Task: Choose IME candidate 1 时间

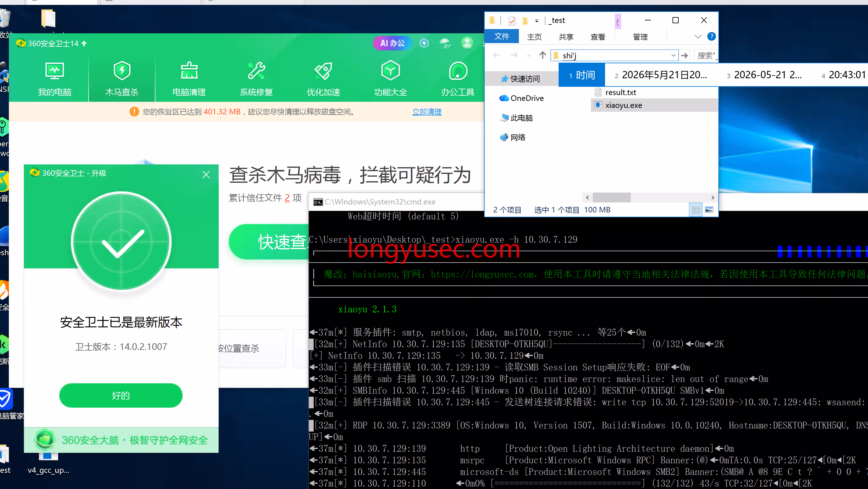Action: tap(582, 75)
